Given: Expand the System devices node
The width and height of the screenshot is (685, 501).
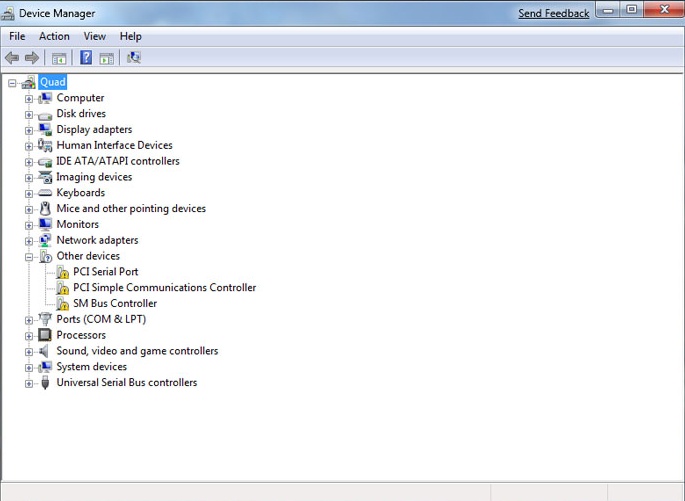Looking at the screenshot, I should [28, 368].
